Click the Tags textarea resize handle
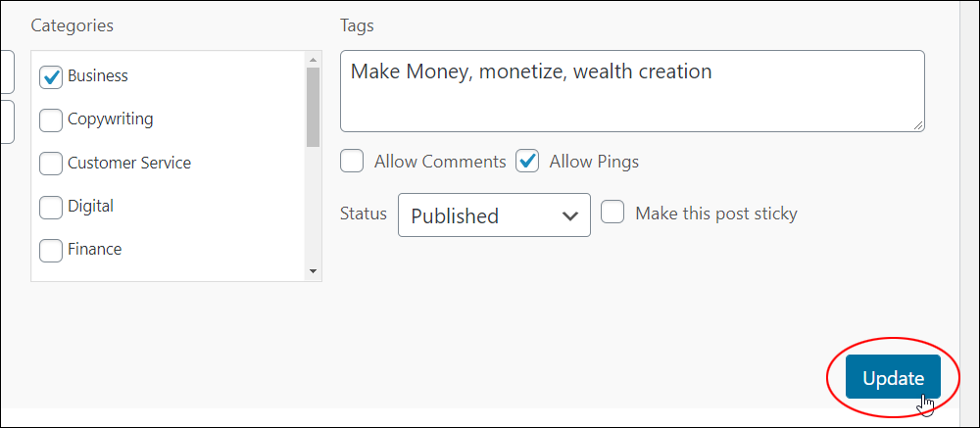 [917, 125]
